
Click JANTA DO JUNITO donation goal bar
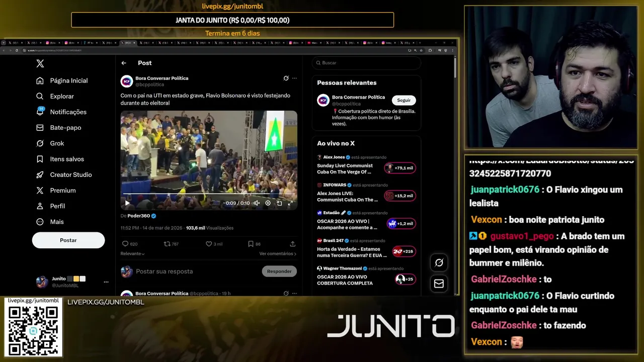[232, 20]
